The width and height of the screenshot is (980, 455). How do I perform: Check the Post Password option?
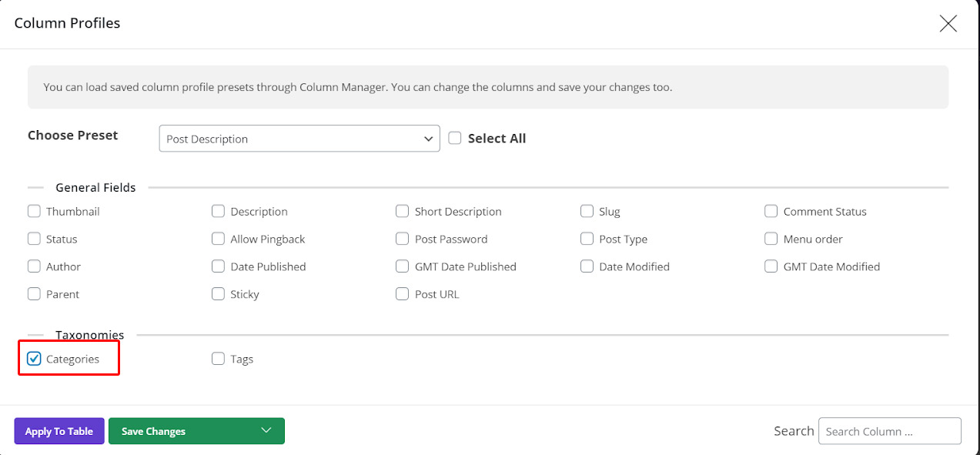tap(402, 239)
